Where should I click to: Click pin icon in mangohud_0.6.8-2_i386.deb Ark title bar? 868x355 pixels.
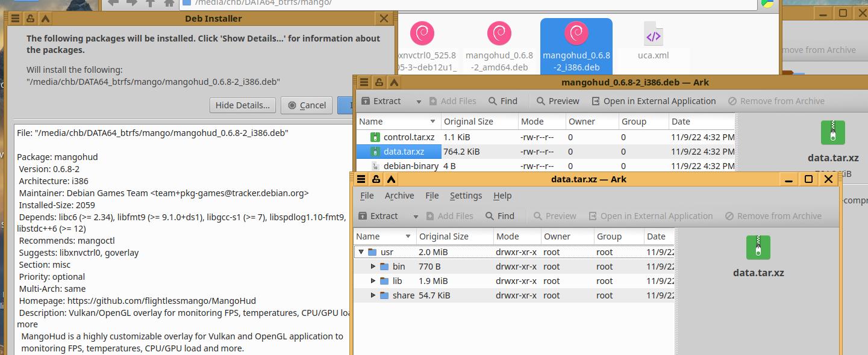pos(379,82)
